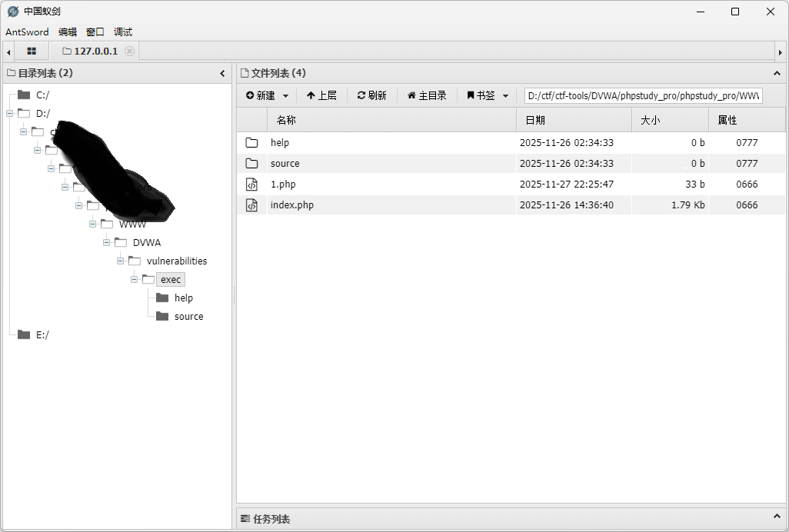Viewport: 789px width, 532px height.
Task: Sort by the 日期 column header
Action: pos(574,120)
